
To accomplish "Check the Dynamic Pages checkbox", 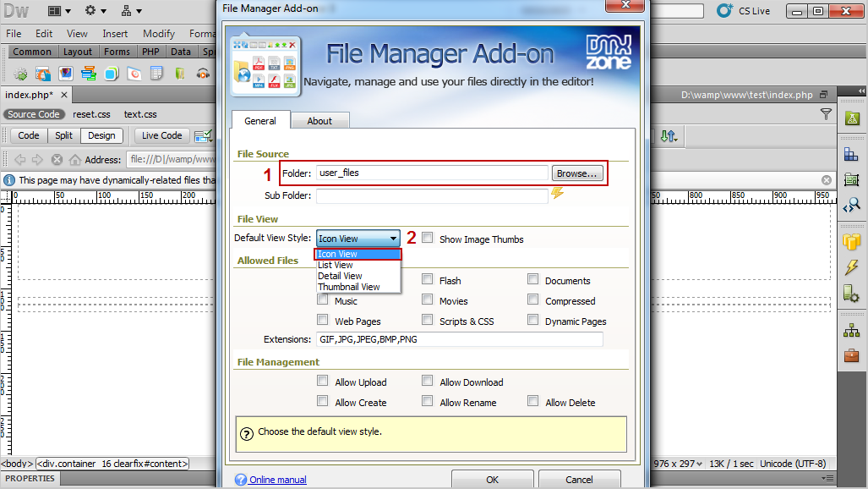I will pos(532,319).
